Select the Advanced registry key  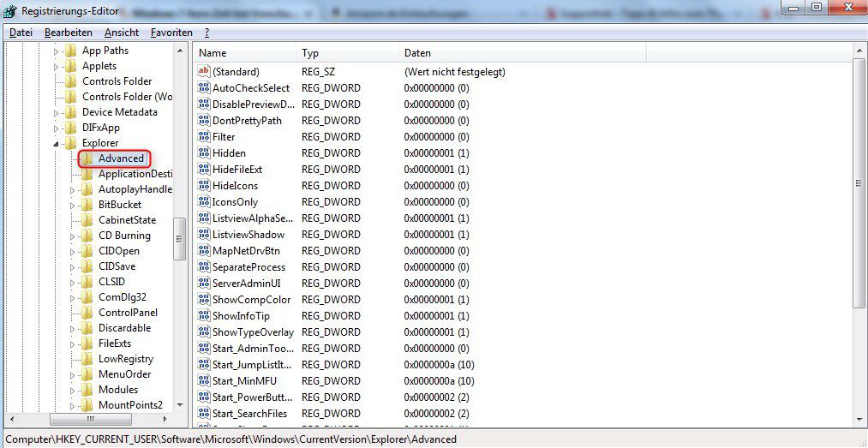pos(121,158)
